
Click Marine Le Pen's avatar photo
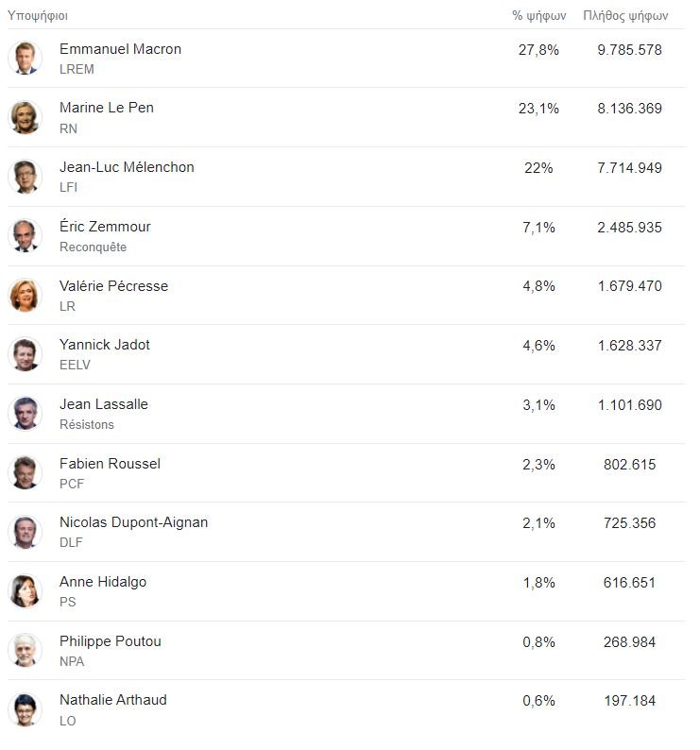(26, 117)
